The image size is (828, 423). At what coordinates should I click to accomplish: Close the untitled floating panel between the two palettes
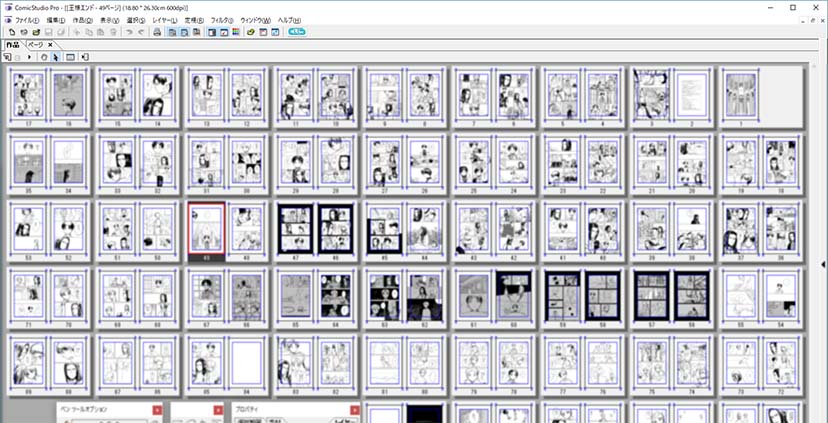click(x=219, y=410)
